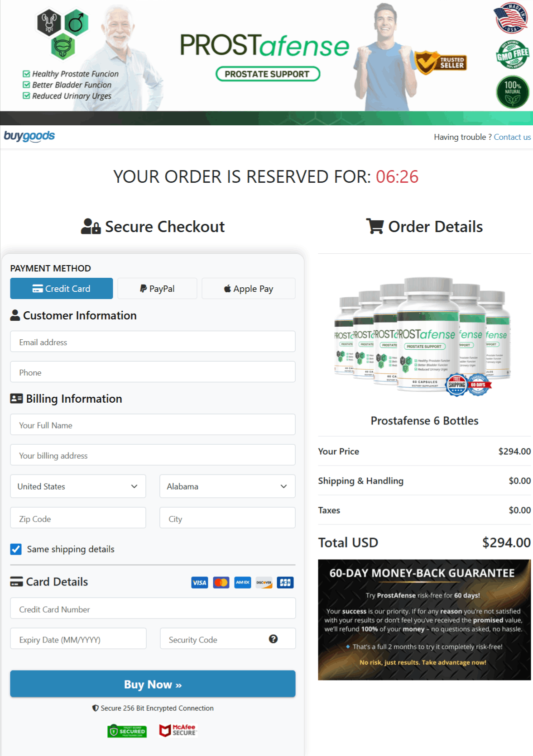The height and width of the screenshot is (756, 533).
Task: Click the Mastercard icon
Action: pyautogui.click(x=221, y=583)
